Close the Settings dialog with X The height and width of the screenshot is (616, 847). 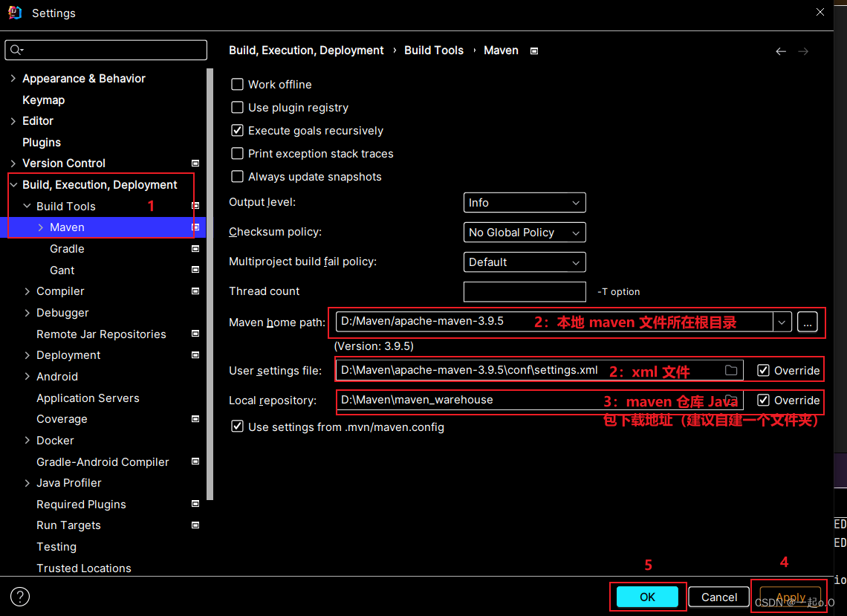click(820, 12)
